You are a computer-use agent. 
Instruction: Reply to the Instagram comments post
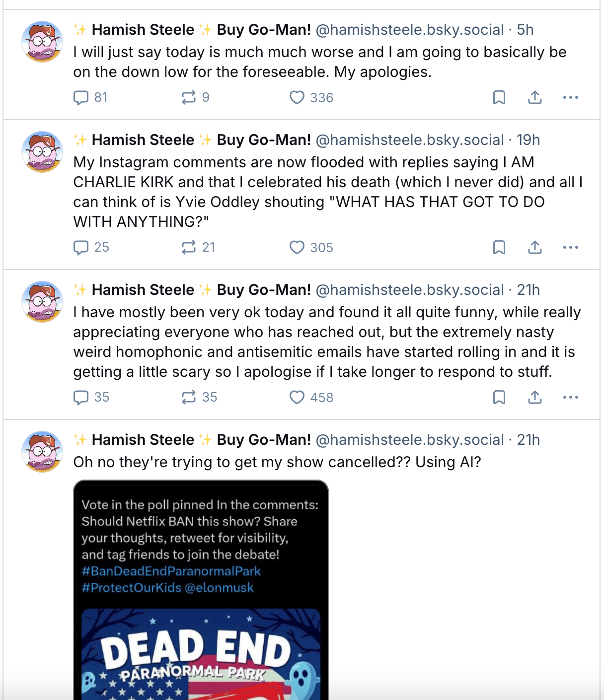[81, 247]
